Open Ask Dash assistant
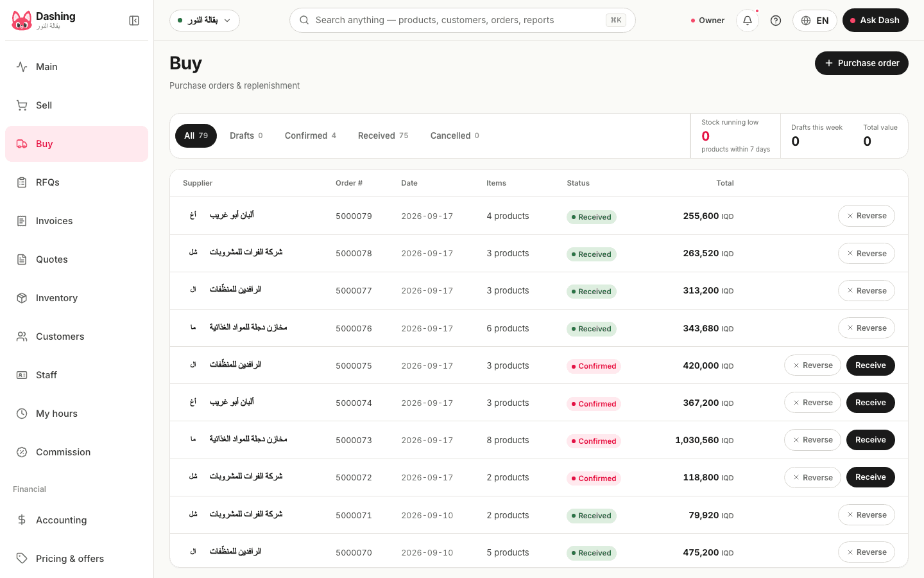 (x=875, y=21)
